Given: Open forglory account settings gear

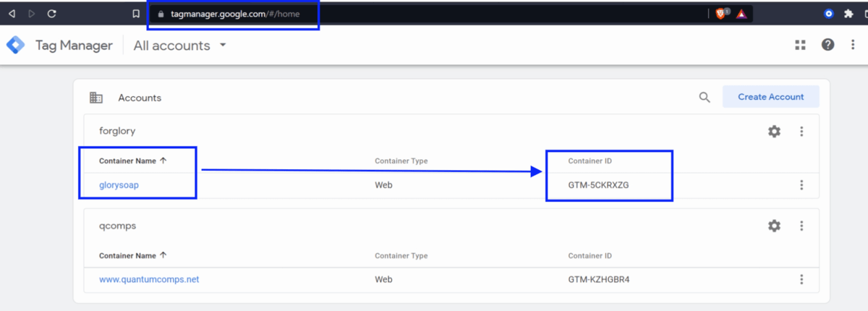Looking at the screenshot, I should pos(774,132).
